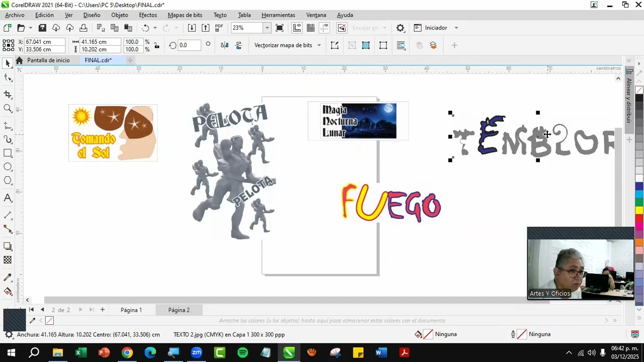Image resolution: width=644 pixels, height=362 pixels.
Task: Publish to PDF icon
Action: coord(219,28)
